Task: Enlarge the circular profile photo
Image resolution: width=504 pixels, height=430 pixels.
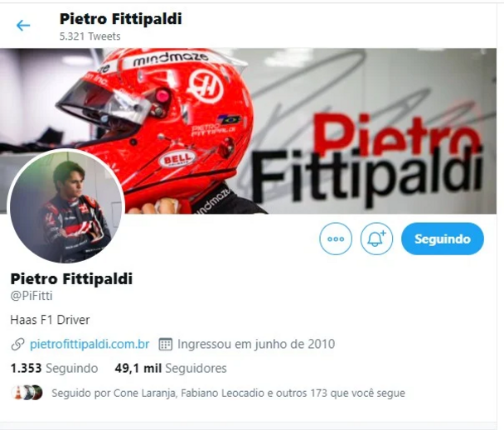Action: tap(65, 206)
